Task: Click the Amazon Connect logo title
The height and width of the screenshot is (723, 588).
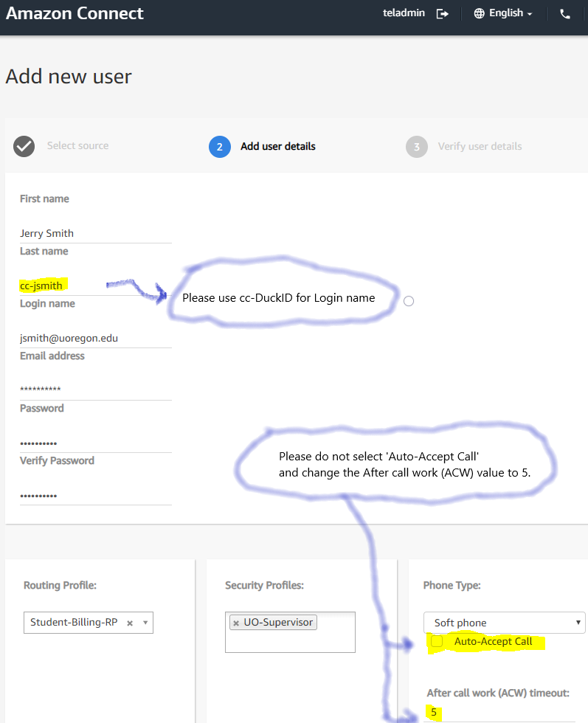Action: coord(75,13)
